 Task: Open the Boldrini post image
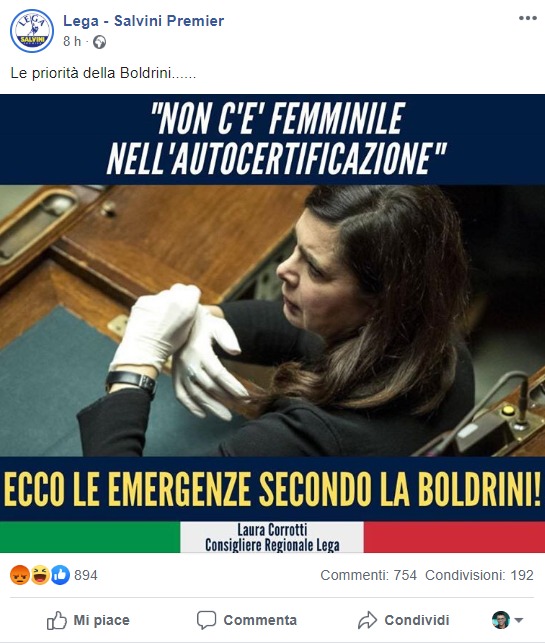pyautogui.click(x=272, y=324)
